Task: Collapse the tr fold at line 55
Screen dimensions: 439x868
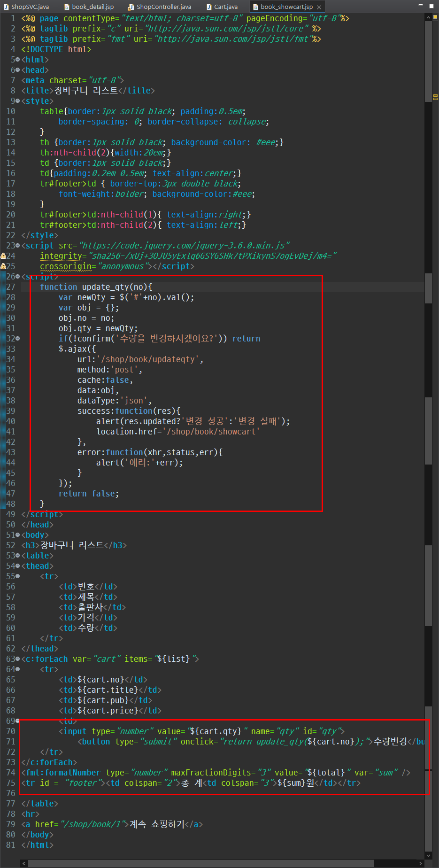Action: tap(18, 576)
